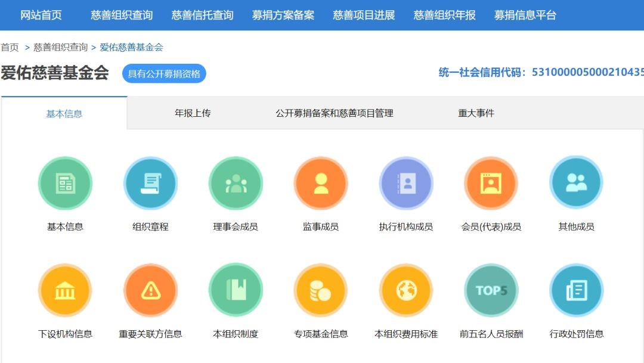This screenshot has height=363, width=644.
Task: Open the 执行机构成员 address book icon
Action: pyautogui.click(x=406, y=183)
